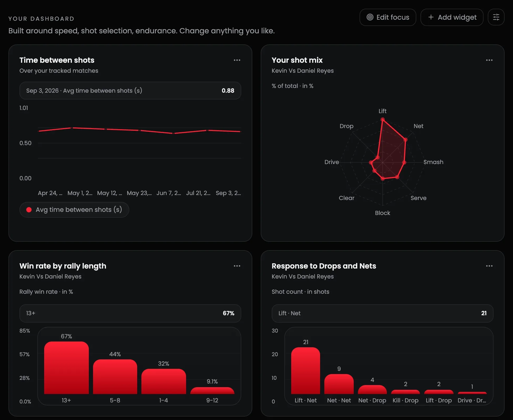Select the Net · Drop response bar
This screenshot has height=420, width=513.
[x=372, y=389]
